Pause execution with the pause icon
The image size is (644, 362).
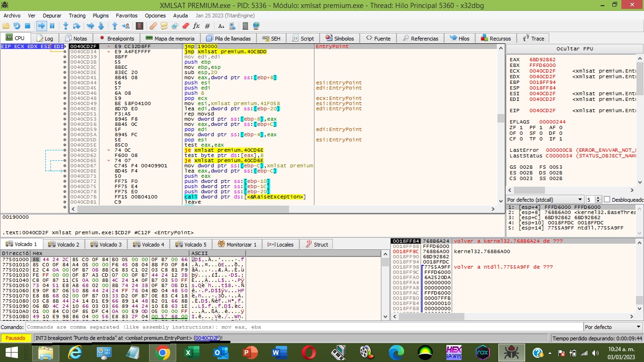pyautogui.click(x=52, y=26)
